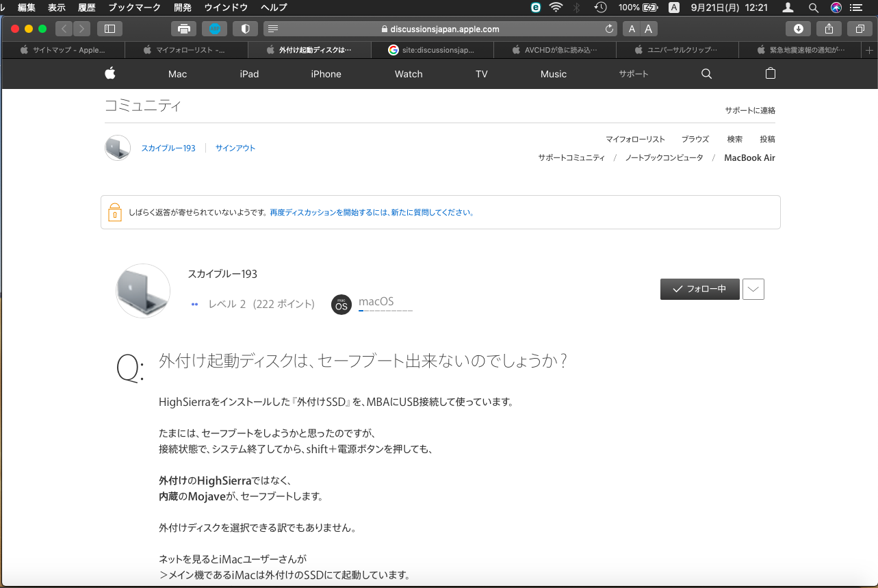Switch to the site:discussionsjap... Google tab

point(432,50)
